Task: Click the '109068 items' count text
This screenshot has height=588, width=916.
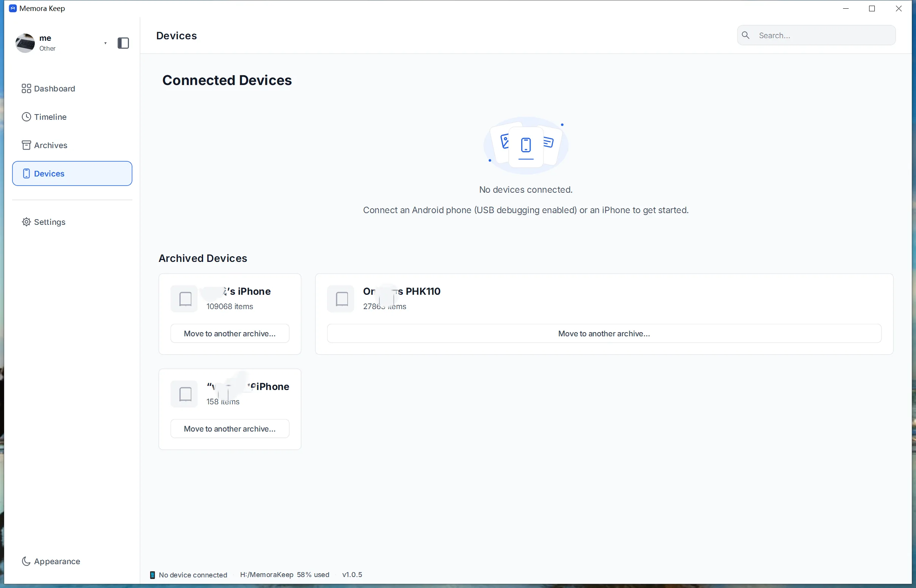Action: tap(230, 306)
